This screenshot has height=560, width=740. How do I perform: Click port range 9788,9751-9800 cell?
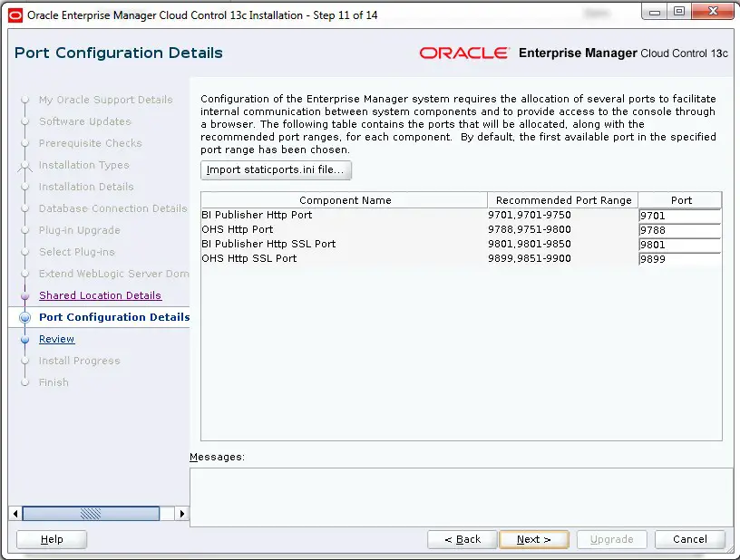[530, 229]
